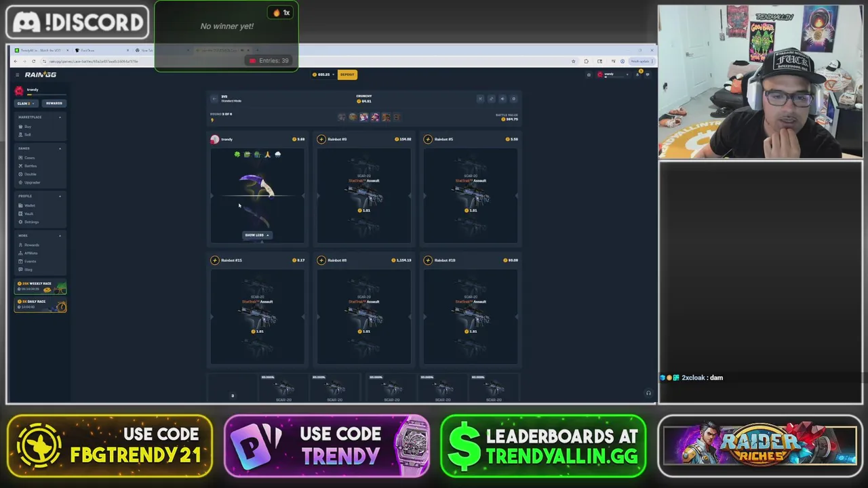Click trendy player name in battle
Viewport: 868px width, 488px height.
pyautogui.click(x=226, y=140)
